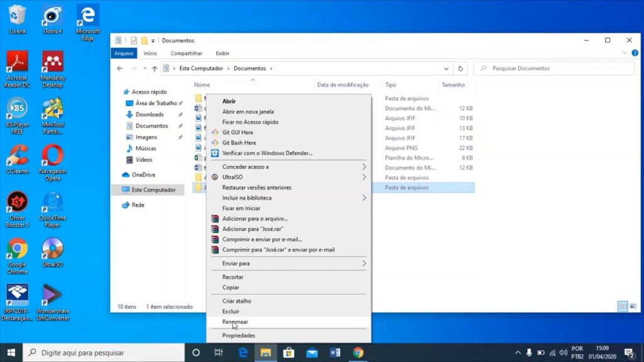The image size is (644, 362).
Task: Sort by Data de modificação column
Action: 343,85
